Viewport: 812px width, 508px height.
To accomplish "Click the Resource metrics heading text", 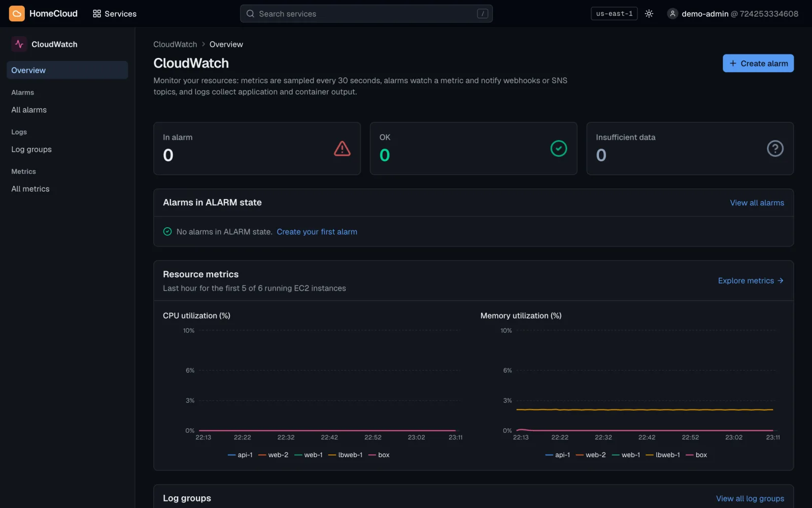I will click(x=200, y=274).
